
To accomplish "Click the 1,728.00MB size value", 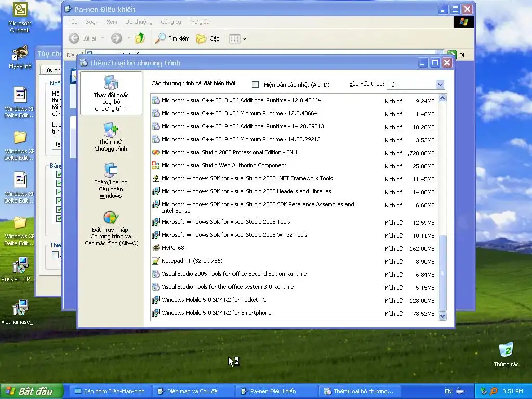I will 419,153.
